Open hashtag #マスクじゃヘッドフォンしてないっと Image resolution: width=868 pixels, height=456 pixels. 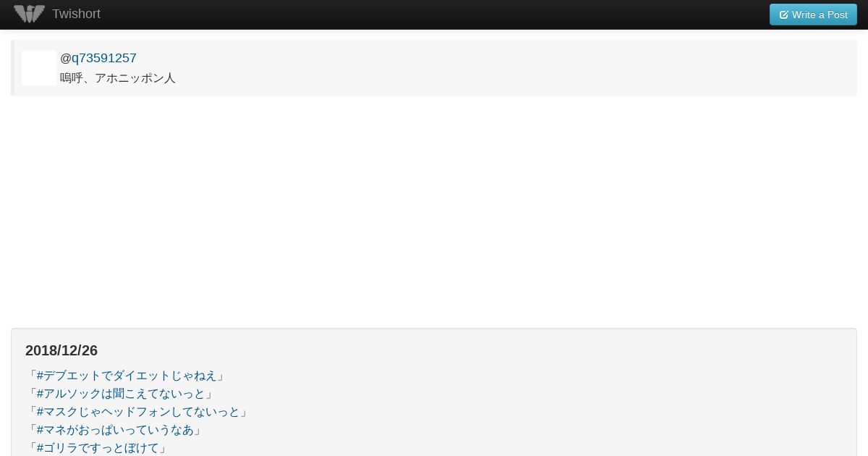138,412
